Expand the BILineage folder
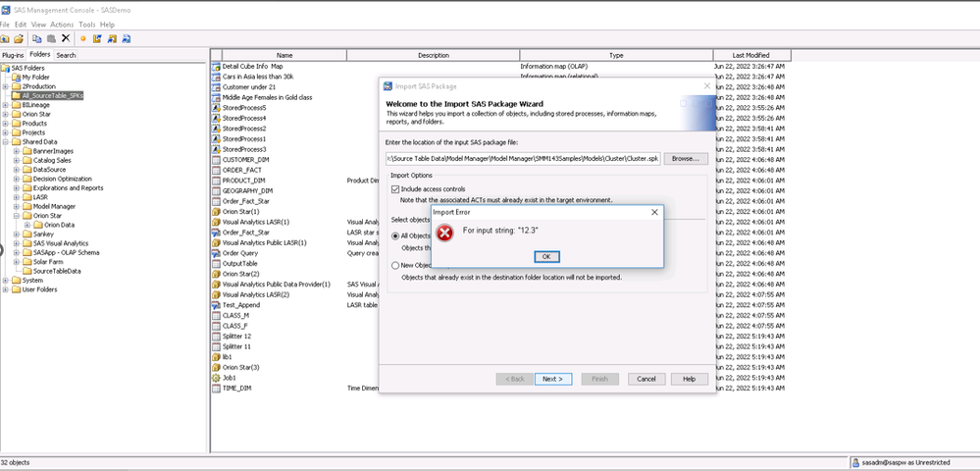Screen dimensions: 980x471 pyautogui.click(x=5, y=105)
